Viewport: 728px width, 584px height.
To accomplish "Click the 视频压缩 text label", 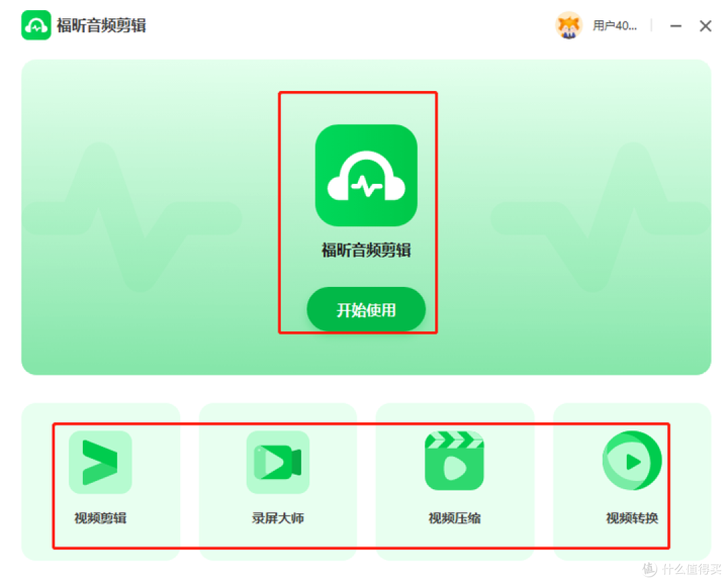I will click(x=454, y=518).
